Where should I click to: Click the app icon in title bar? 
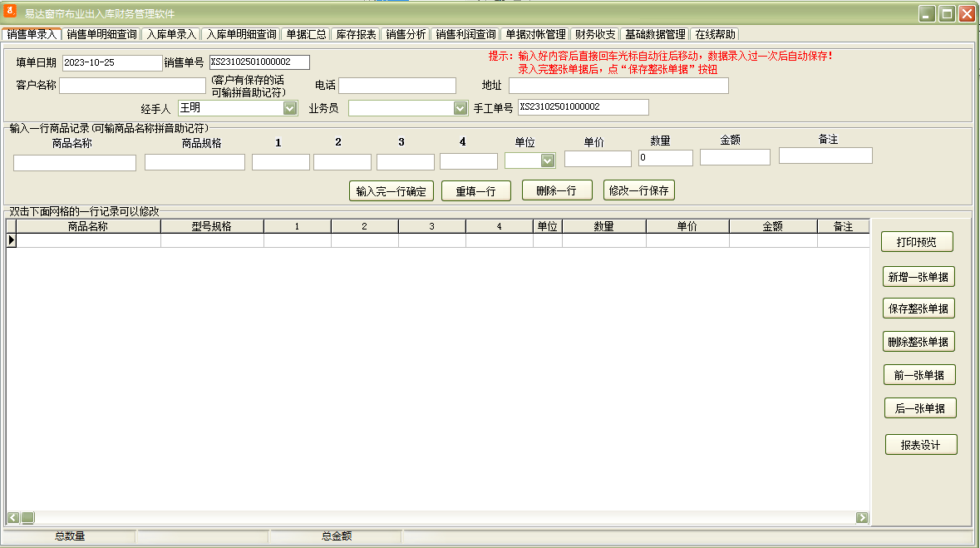12,12
